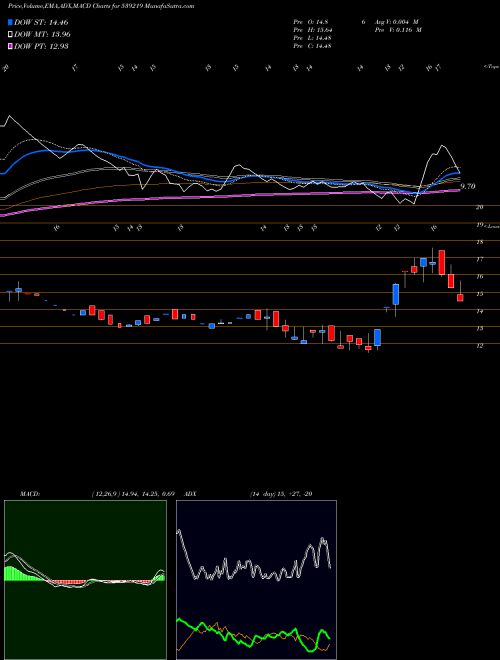This screenshot has width=500, height=660.
Task: Open the green MACD histogram chart
Action: [x=85, y=580]
